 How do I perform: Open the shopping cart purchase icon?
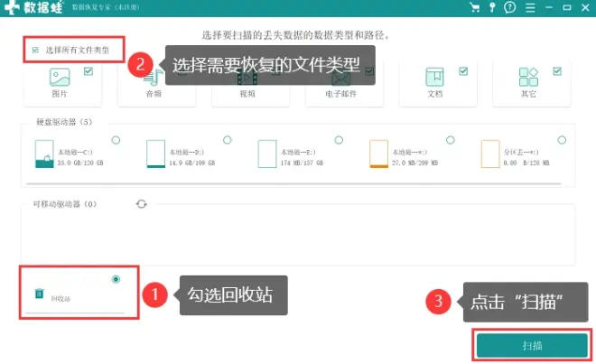coord(475,8)
